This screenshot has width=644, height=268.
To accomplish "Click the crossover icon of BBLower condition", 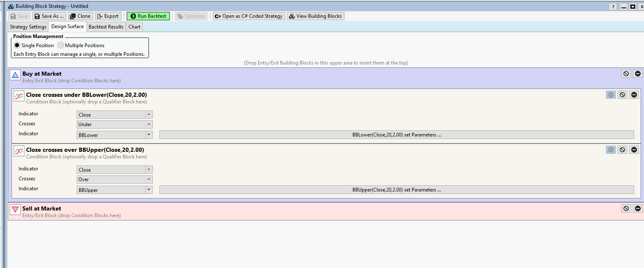I will point(19,96).
